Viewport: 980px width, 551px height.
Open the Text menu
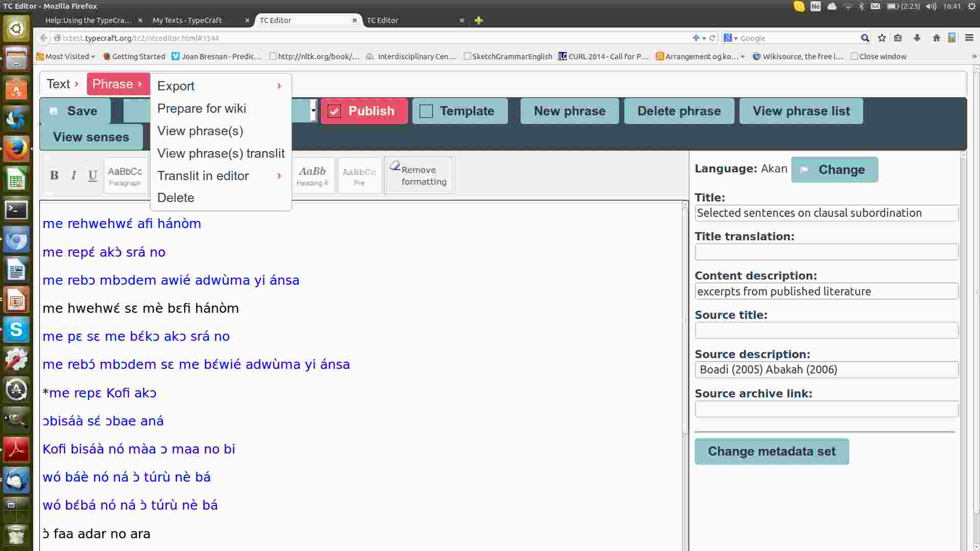(x=62, y=84)
